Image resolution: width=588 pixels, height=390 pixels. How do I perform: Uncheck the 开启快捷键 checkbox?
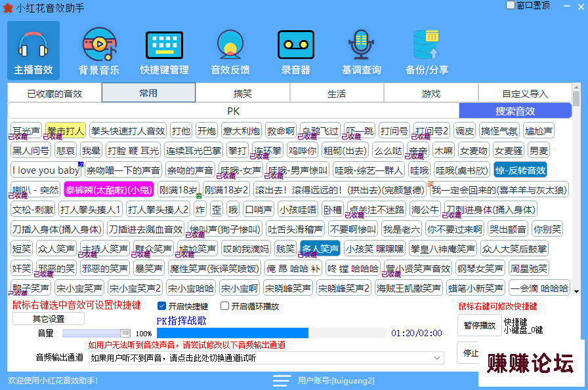(162, 306)
